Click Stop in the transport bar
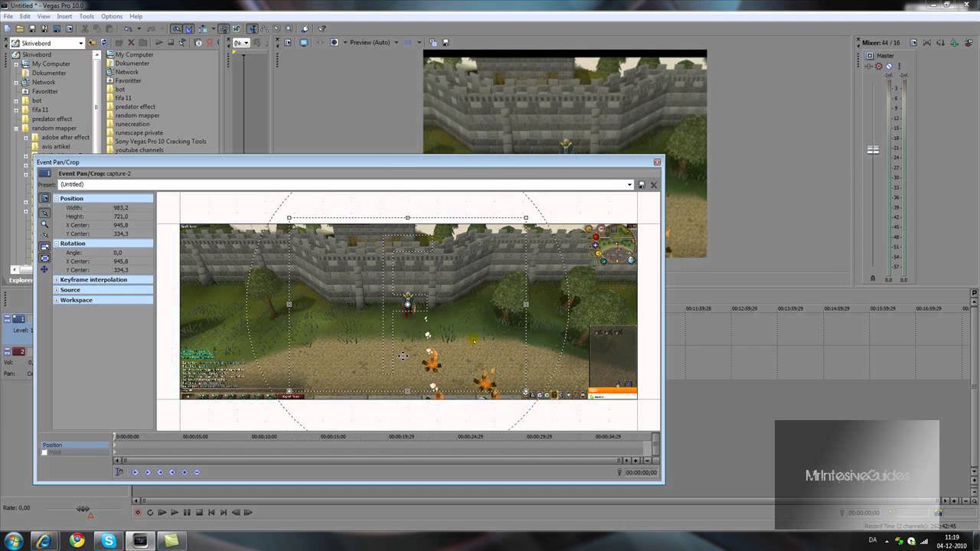Screen dimensions: 980x551 coord(199,513)
